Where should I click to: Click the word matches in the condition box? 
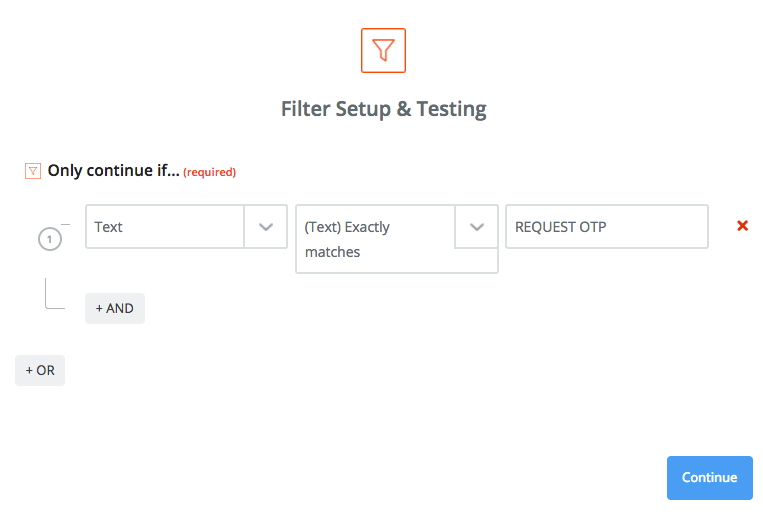pyautogui.click(x=332, y=252)
